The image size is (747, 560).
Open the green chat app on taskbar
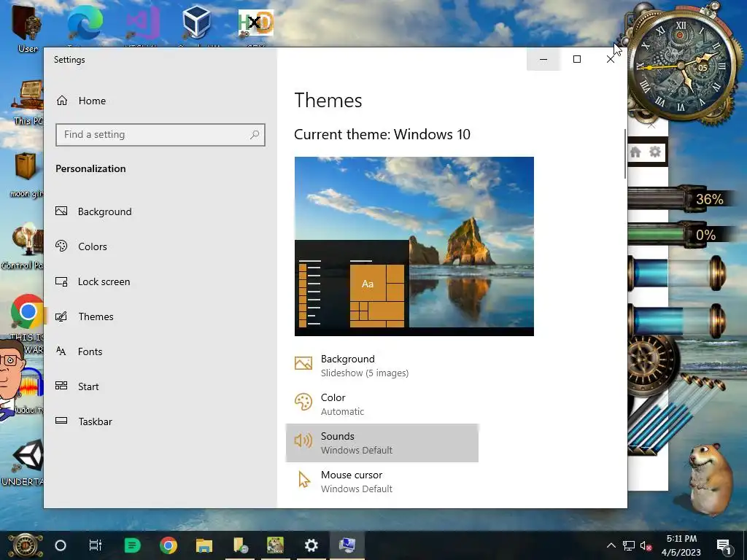pos(132,545)
